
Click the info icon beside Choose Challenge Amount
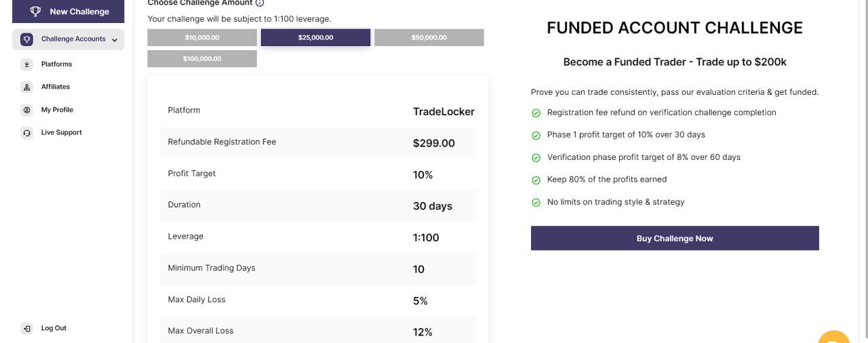[x=260, y=3]
